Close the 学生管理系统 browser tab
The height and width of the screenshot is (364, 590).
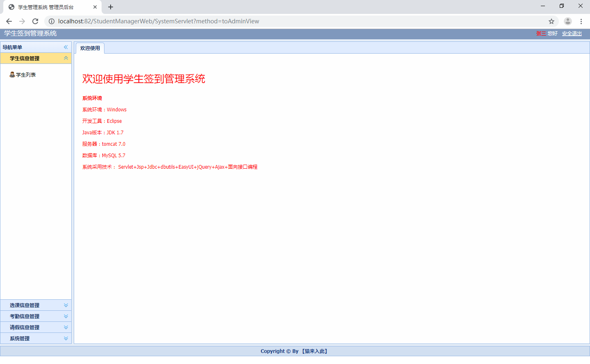coord(95,7)
